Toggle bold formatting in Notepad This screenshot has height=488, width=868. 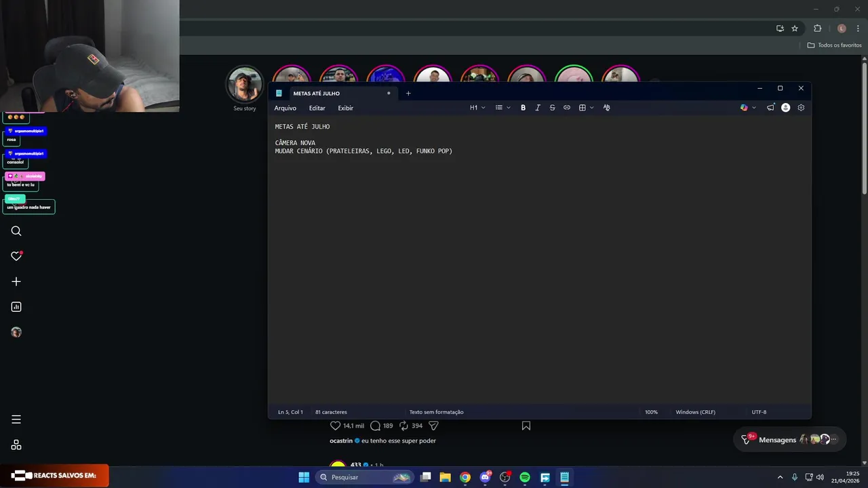523,108
